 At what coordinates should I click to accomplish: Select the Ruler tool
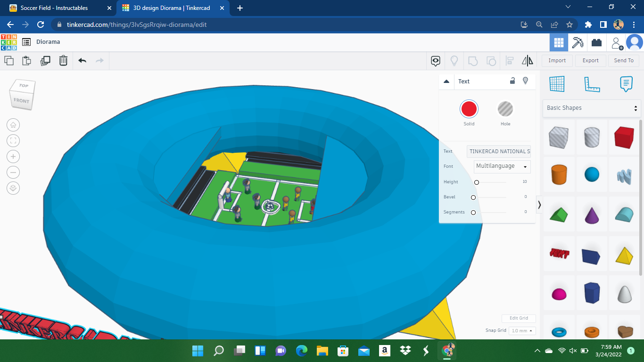[x=592, y=84]
